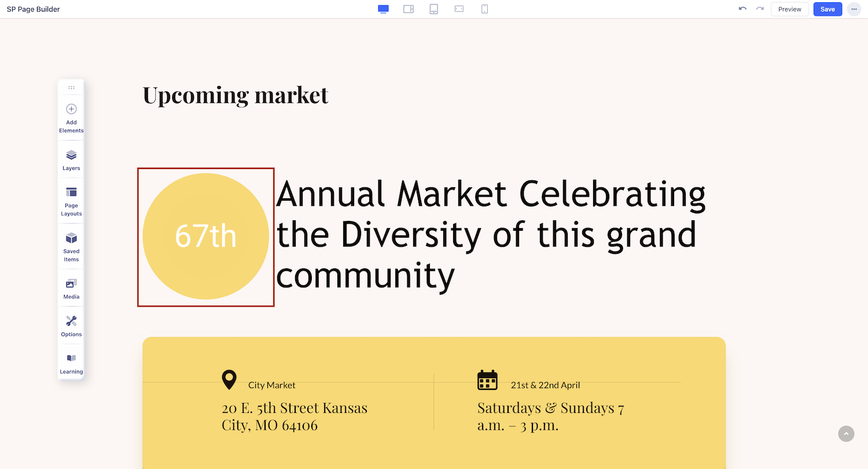Switch to landscape tablet view
Viewport: 868px width, 469px height.
(x=409, y=9)
